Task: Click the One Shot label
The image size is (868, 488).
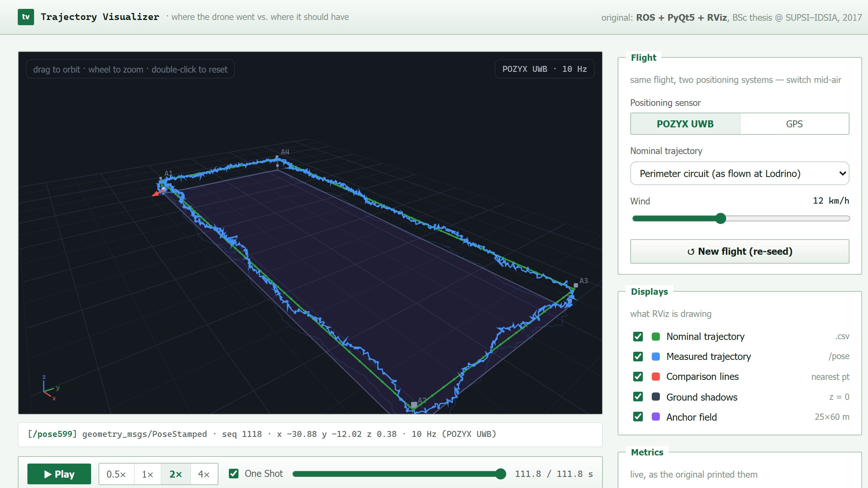Action: [264, 474]
